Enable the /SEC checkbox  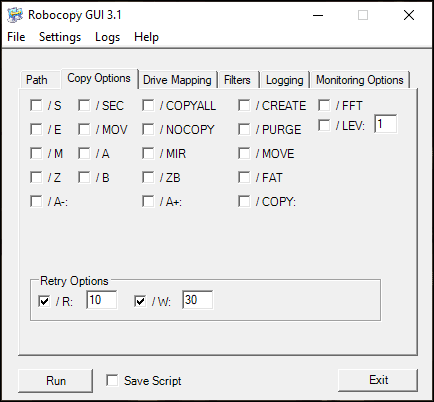coord(84,106)
